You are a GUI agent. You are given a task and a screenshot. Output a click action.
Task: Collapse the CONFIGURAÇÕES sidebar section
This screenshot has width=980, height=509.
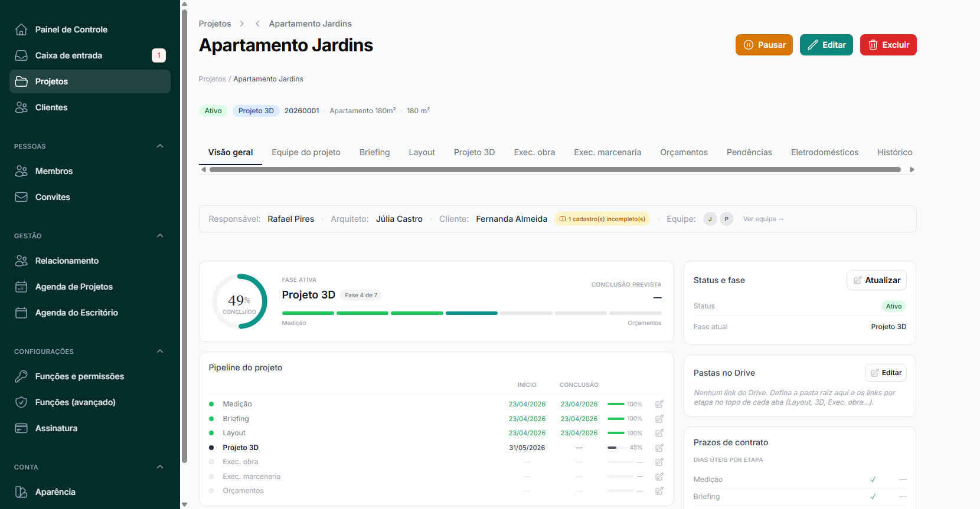point(160,352)
